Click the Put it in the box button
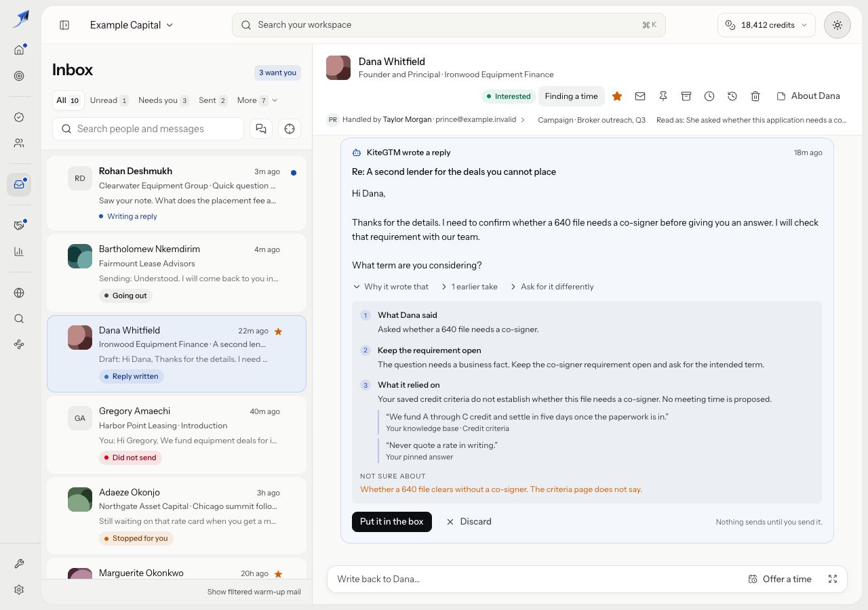Screen dimensions: 868x610 (x=392, y=522)
